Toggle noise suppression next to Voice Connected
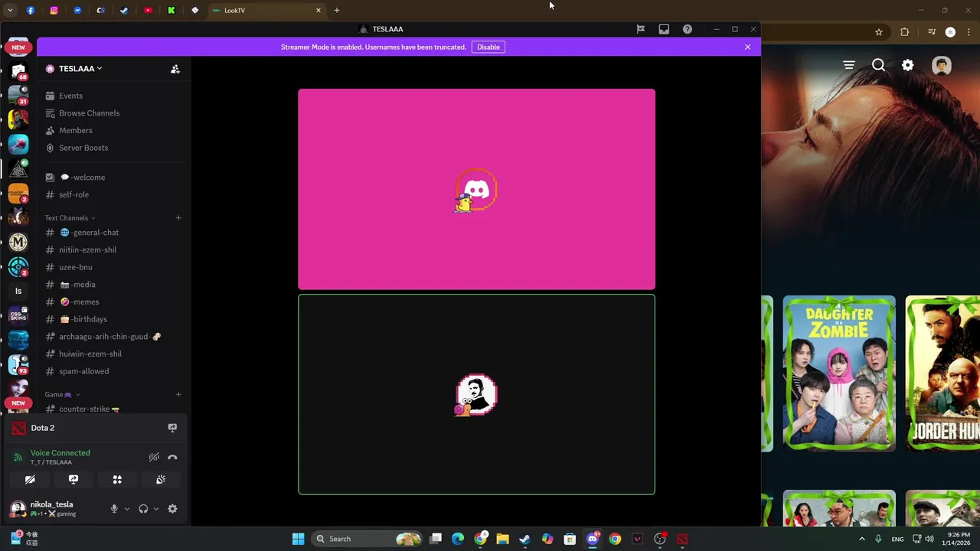Viewport: 980px width, 551px height. [x=154, y=457]
